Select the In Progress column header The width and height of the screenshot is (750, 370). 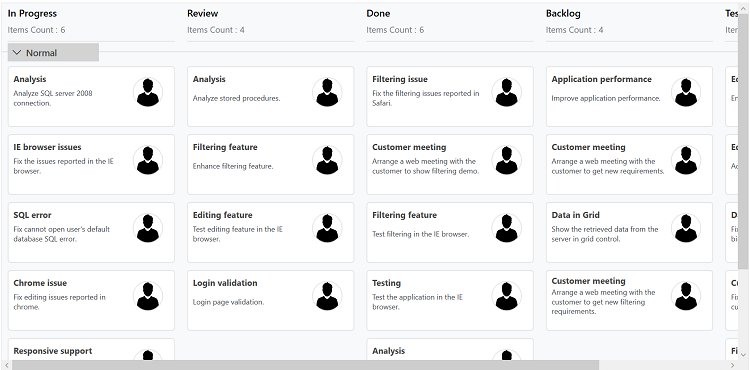(x=32, y=14)
